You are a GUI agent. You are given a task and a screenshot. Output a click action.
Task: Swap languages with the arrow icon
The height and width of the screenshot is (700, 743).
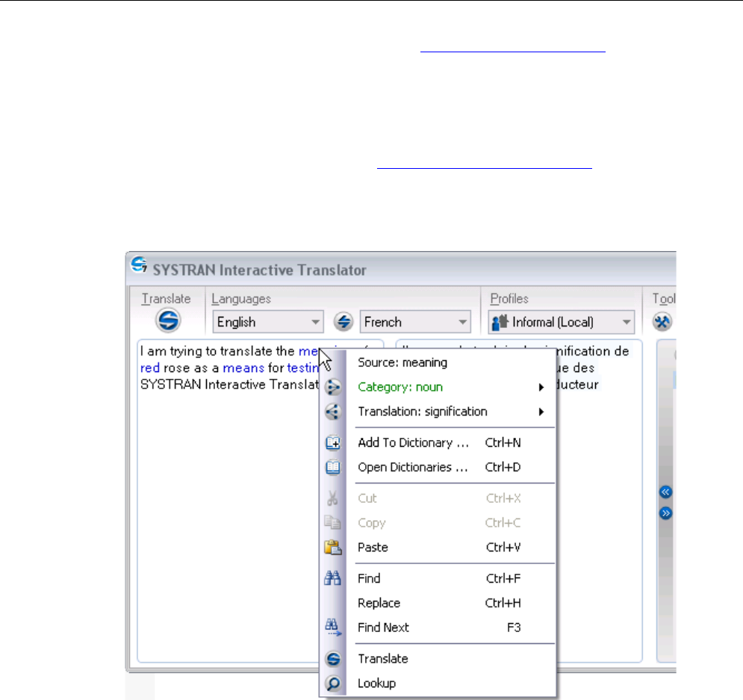[x=343, y=322]
